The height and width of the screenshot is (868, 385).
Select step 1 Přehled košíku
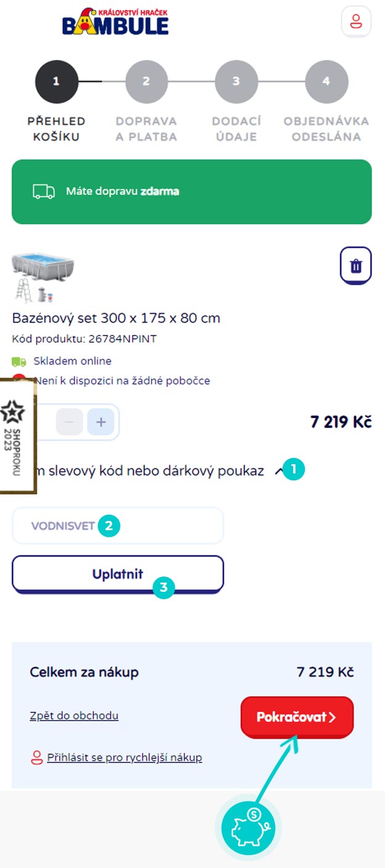(57, 102)
